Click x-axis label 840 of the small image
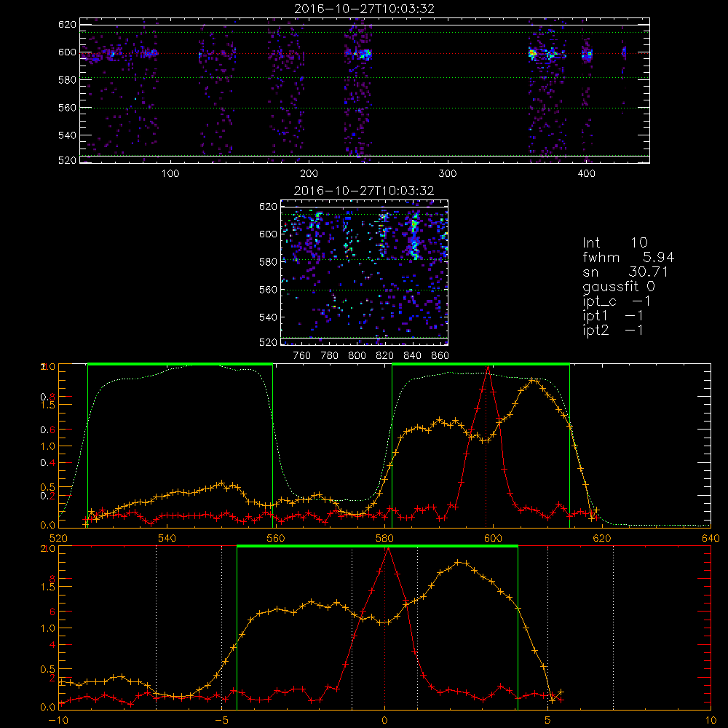The height and width of the screenshot is (728, 728). click(x=412, y=356)
